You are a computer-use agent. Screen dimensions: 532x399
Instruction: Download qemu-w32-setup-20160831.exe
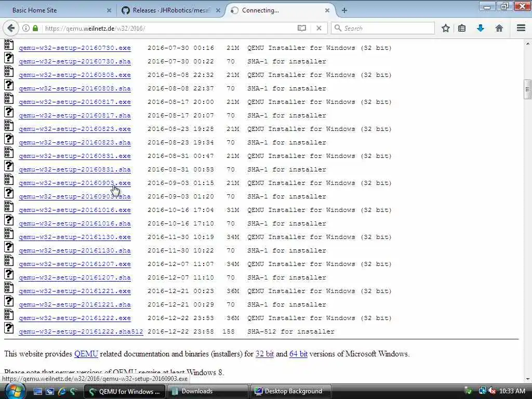(75, 156)
